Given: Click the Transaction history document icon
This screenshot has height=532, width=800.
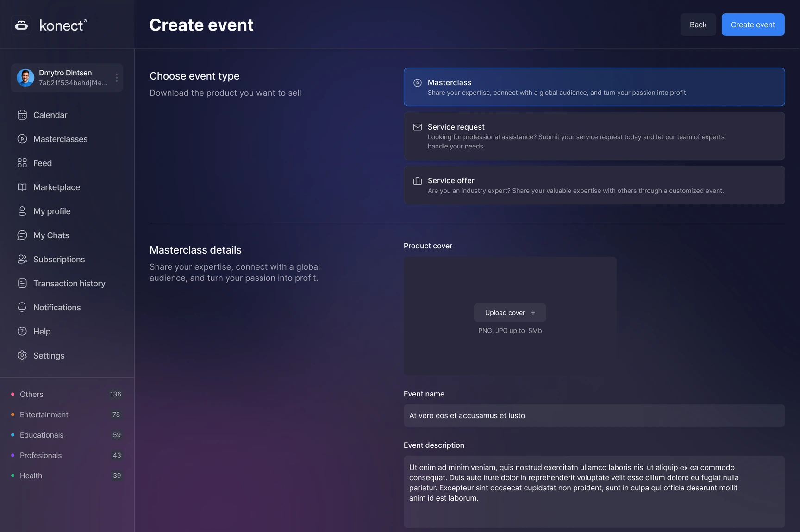Looking at the screenshot, I should pyautogui.click(x=22, y=283).
